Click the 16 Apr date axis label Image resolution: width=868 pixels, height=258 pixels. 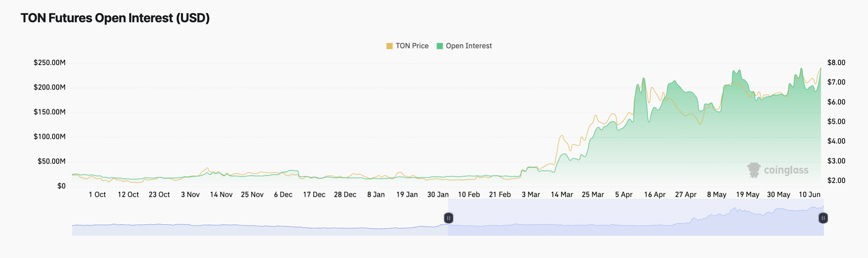pos(655,195)
